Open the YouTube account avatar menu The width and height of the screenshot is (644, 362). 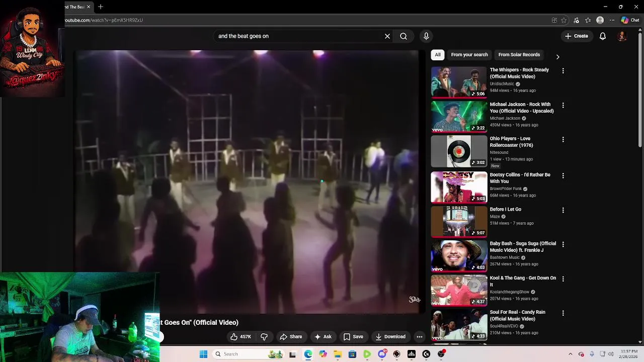click(x=622, y=36)
